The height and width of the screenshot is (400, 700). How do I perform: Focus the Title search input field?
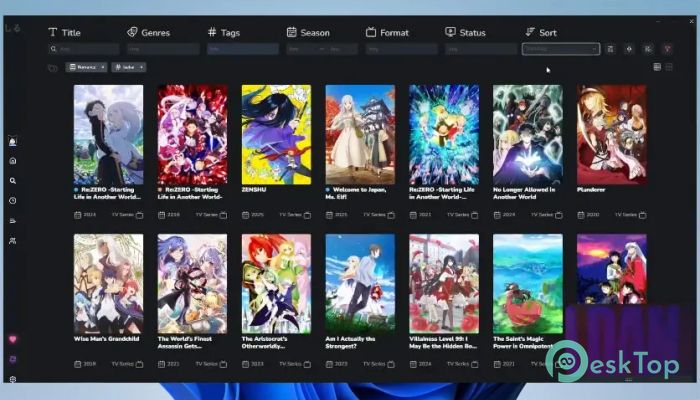click(x=84, y=49)
